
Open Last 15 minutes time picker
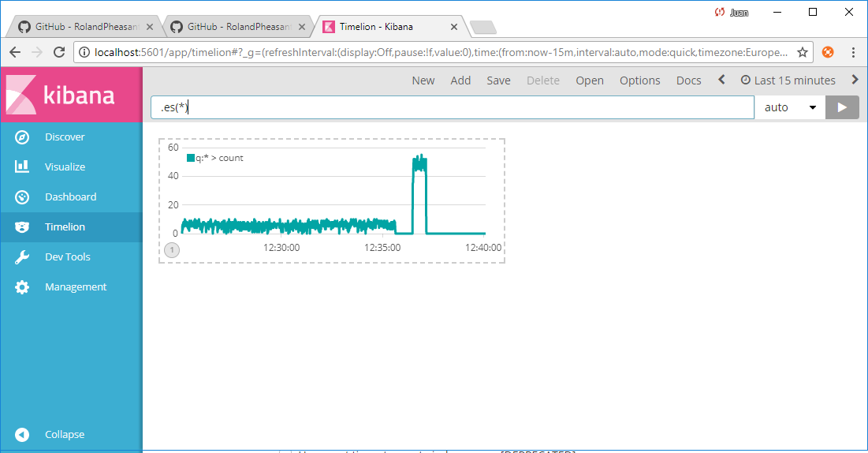click(788, 80)
